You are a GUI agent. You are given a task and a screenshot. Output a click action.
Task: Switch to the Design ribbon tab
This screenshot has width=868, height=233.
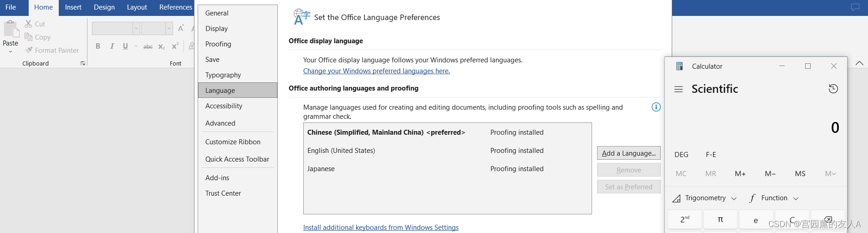pyautogui.click(x=104, y=7)
